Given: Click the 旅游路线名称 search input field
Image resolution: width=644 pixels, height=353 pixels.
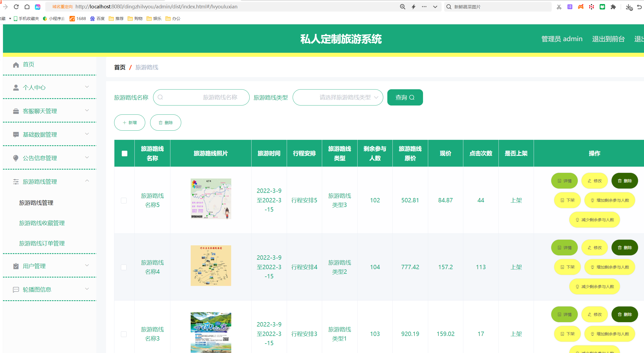Looking at the screenshot, I should click(201, 97).
